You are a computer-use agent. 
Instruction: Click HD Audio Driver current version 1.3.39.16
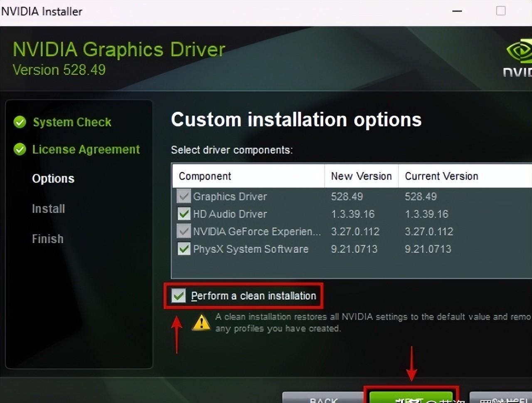pyautogui.click(x=426, y=214)
